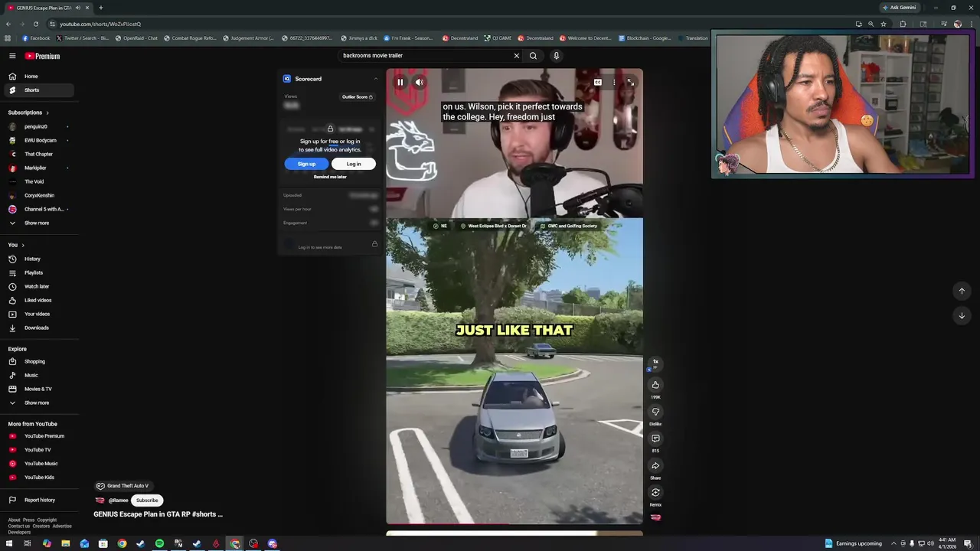Click the Outlier Score locked badge
This screenshot has height=551, width=980.
click(x=358, y=97)
